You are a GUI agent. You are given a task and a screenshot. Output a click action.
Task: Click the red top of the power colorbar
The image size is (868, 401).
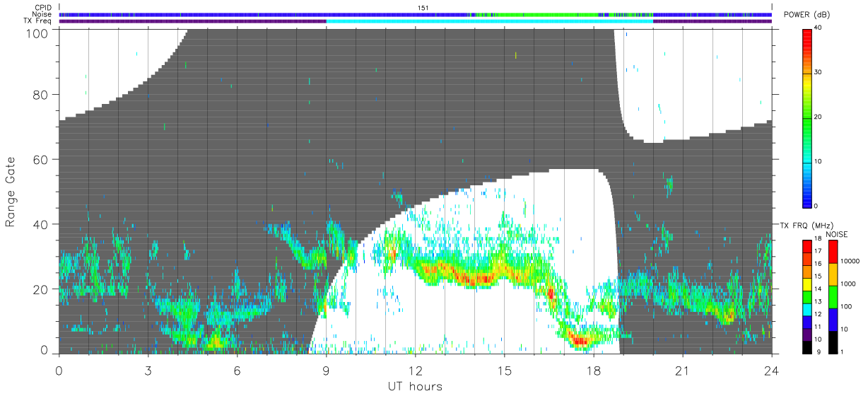click(x=807, y=34)
